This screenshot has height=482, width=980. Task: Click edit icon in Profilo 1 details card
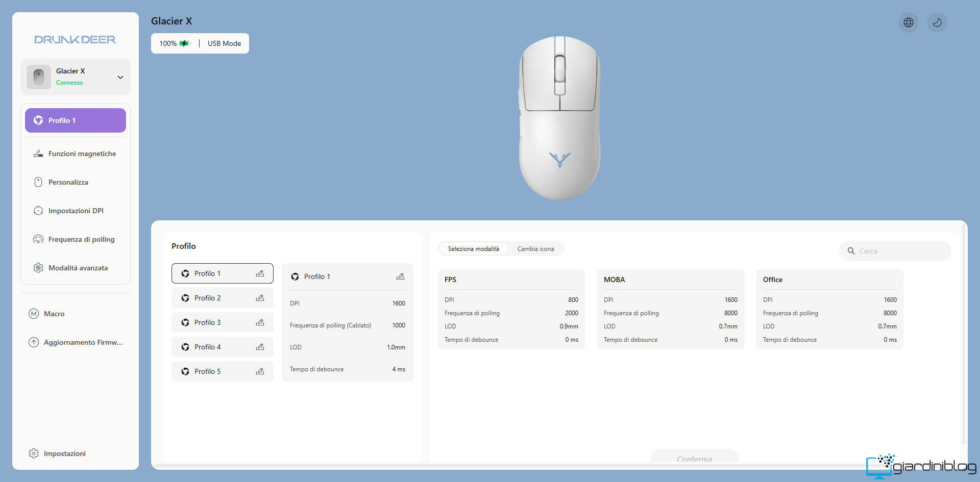coord(400,276)
